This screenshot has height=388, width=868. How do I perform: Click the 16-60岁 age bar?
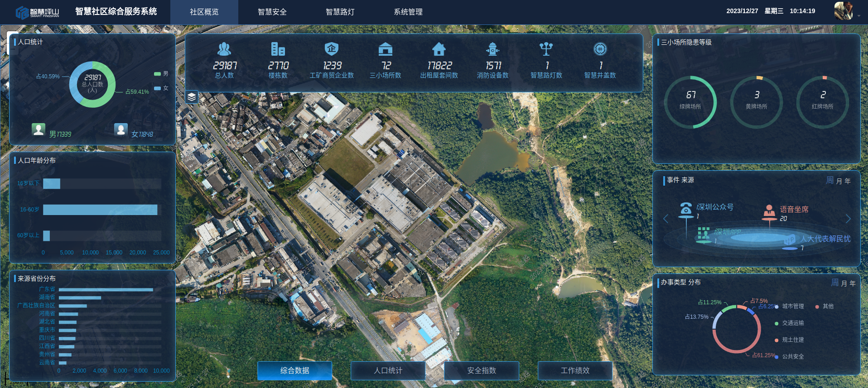pos(100,210)
